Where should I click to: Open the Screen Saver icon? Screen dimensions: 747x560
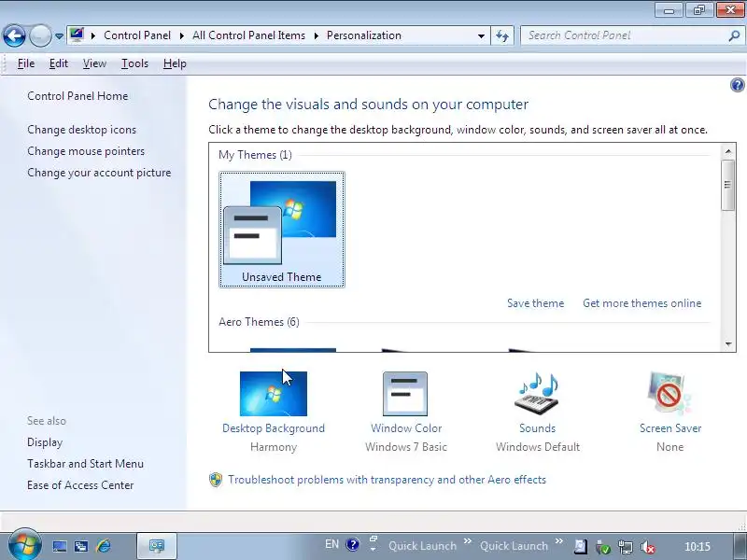(669, 394)
